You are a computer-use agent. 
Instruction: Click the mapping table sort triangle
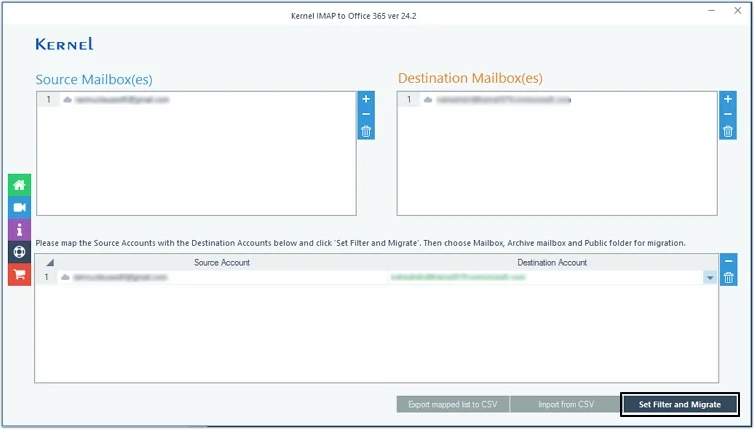[50, 262]
